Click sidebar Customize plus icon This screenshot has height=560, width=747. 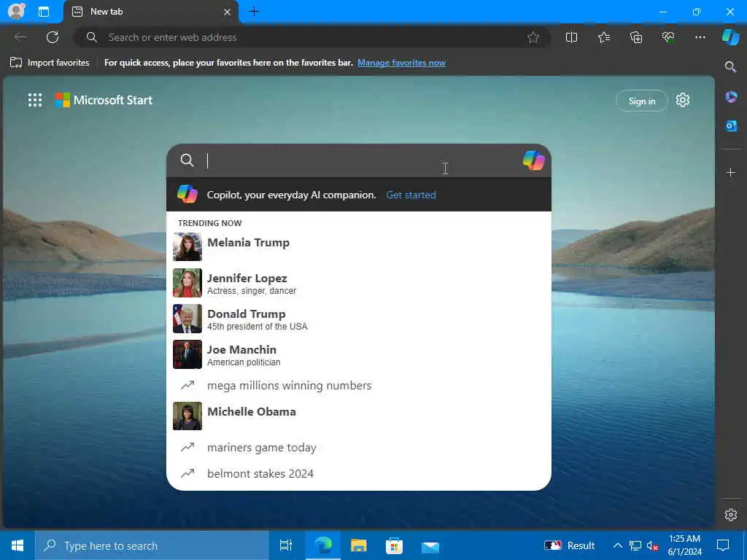pos(731,172)
